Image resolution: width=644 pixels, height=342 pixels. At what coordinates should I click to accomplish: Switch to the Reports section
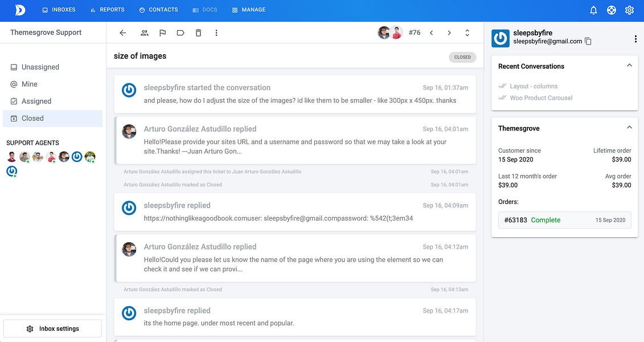[107, 10]
